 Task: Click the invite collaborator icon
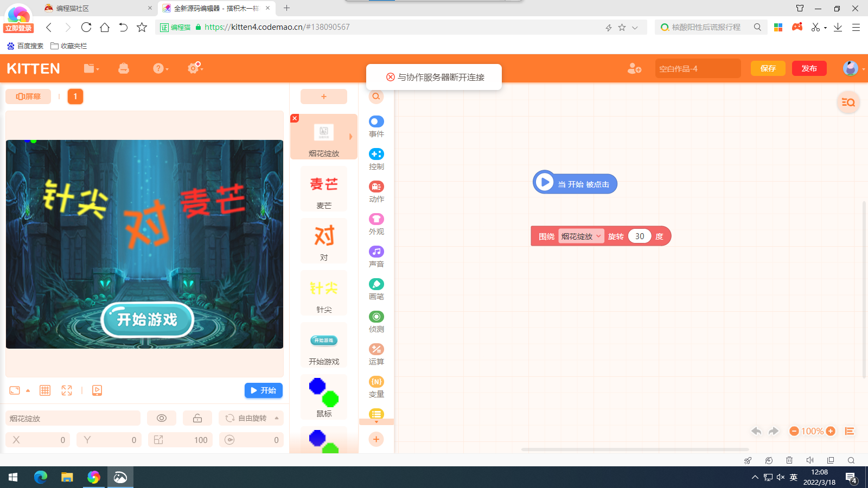pos(634,68)
